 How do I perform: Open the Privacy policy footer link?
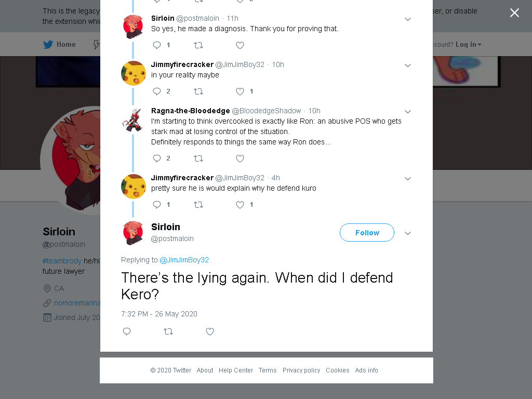301,370
